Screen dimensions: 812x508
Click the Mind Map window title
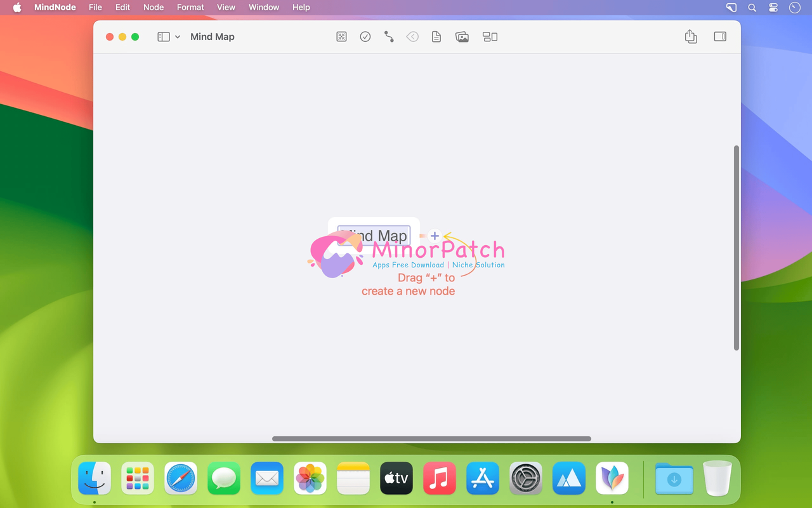point(213,37)
